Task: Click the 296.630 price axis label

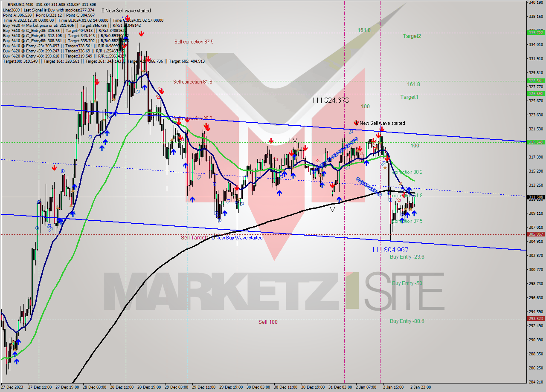Action: coord(536,298)
